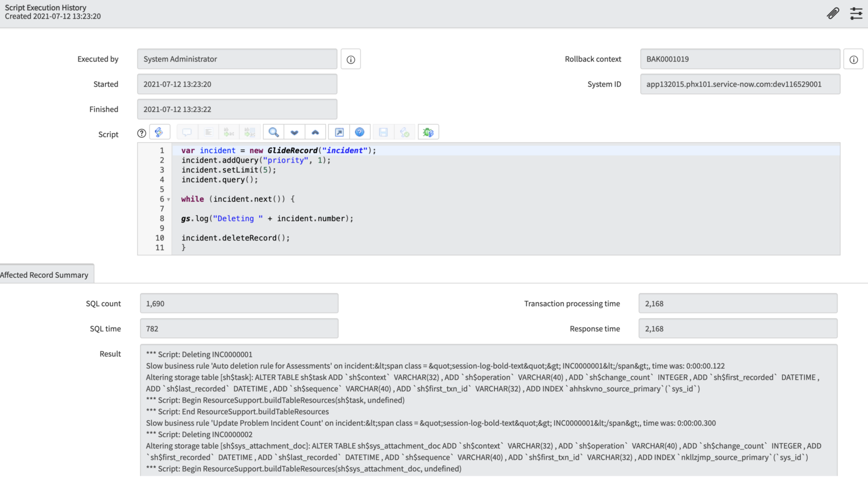Click the Replace All toolbar icon
Image resolution: width=868 pixels, height=480 pixels.
250,132
